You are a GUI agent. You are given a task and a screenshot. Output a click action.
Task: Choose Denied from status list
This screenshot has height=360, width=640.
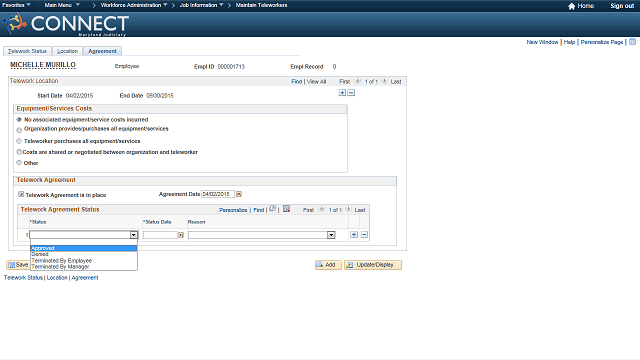pos(84,254)
